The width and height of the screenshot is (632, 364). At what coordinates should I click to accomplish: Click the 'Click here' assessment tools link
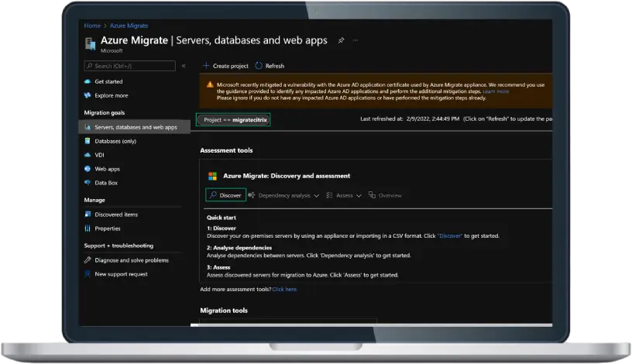(284, 289)
